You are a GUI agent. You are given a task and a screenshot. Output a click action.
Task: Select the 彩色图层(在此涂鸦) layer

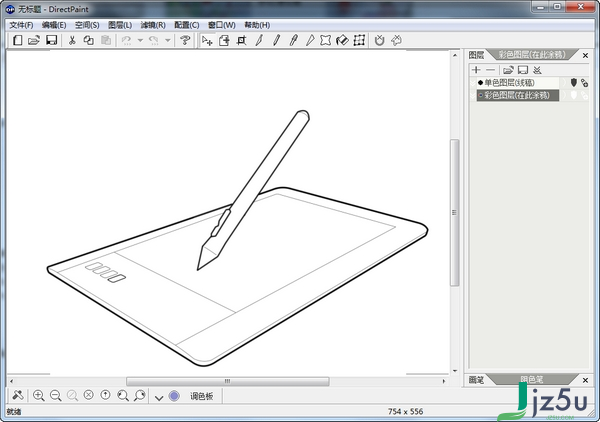(518, 95)
